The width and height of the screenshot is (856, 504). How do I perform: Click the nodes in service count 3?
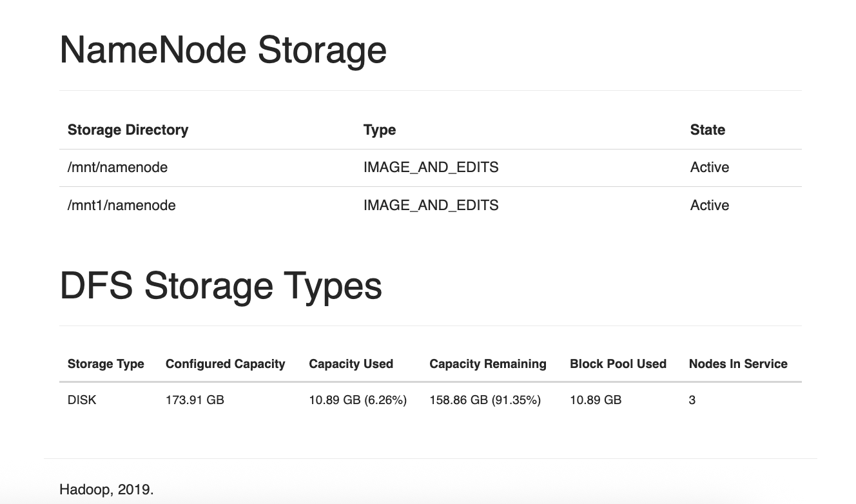point(692,400)
